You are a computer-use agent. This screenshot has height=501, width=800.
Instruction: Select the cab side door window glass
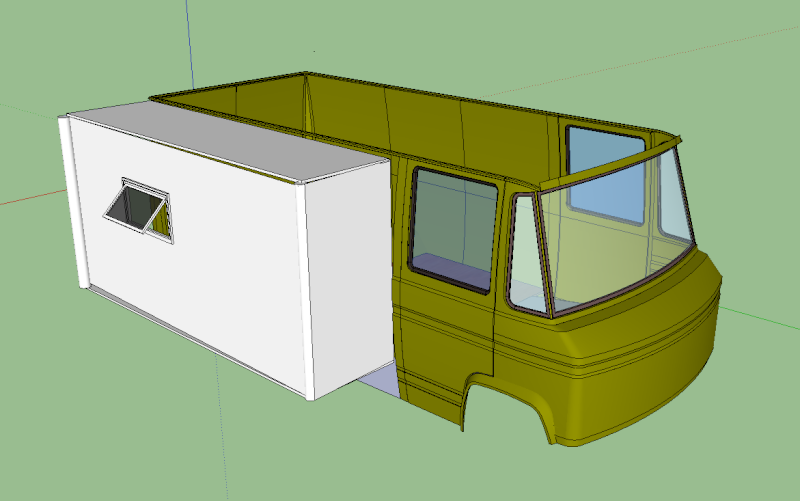coord(453,231)
